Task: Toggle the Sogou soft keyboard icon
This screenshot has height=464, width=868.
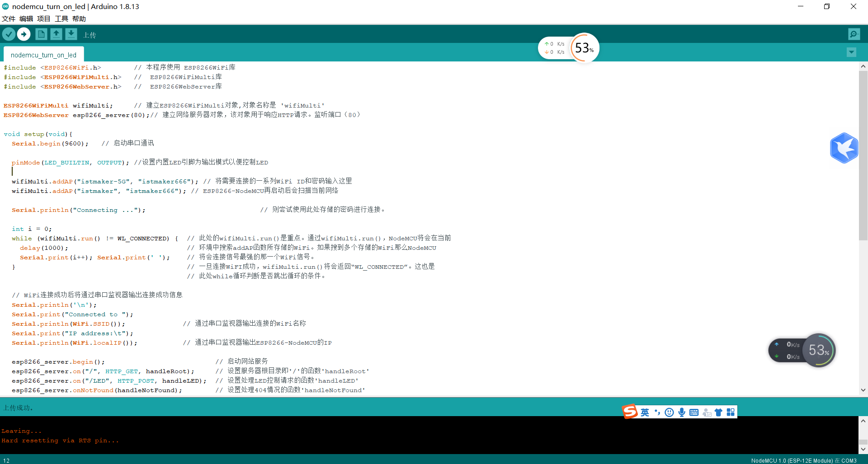Action: (693, 412)
